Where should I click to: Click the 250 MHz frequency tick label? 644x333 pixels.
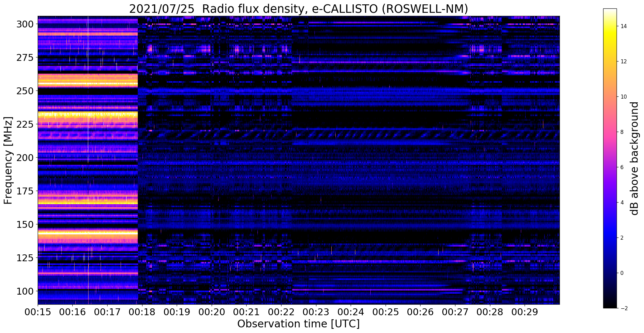[x=25, y=91]
